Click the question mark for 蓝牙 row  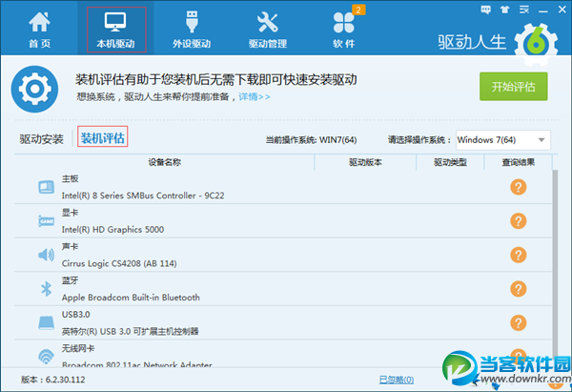(518, 289)
